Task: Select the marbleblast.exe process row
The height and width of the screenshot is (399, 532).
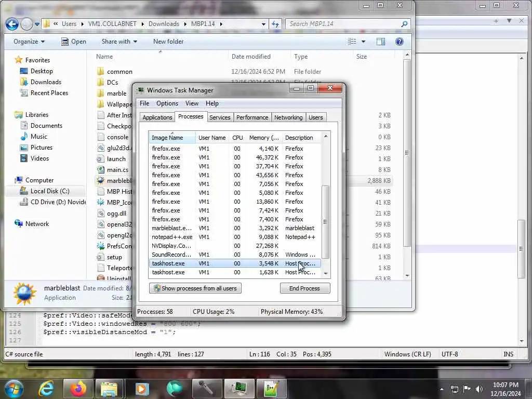Action: (235, 228)
